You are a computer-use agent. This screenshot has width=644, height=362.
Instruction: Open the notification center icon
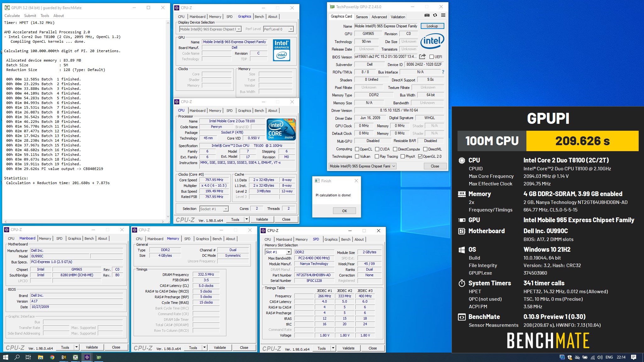tap(634, 357)
